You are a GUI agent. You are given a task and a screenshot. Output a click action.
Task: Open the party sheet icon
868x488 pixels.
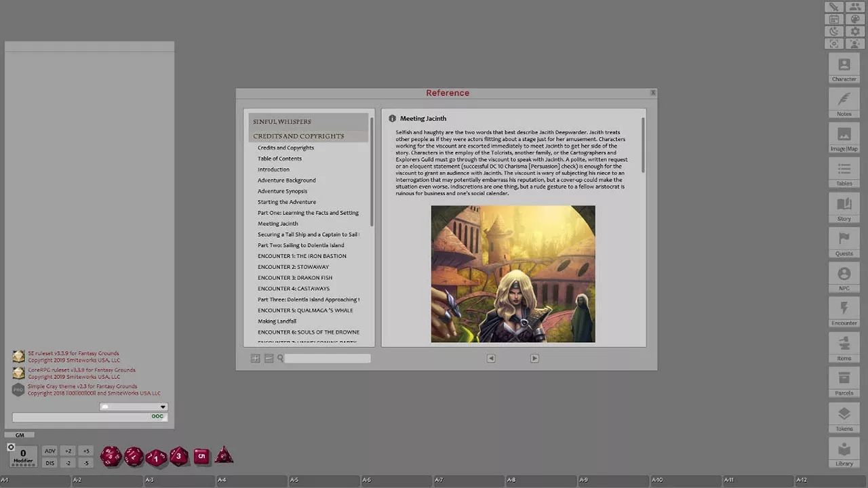tap(854, 7)
